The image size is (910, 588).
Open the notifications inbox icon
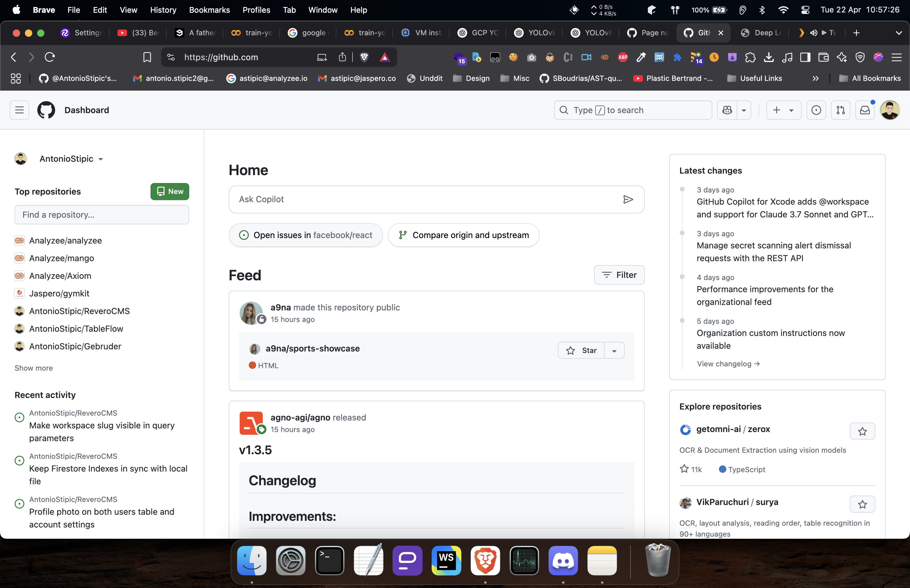pyautogui.click(x=865, y=110)
